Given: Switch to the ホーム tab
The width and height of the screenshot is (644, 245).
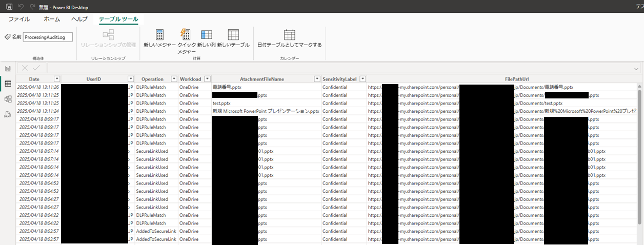Looking at the screenshot, I should pos(52,19).
